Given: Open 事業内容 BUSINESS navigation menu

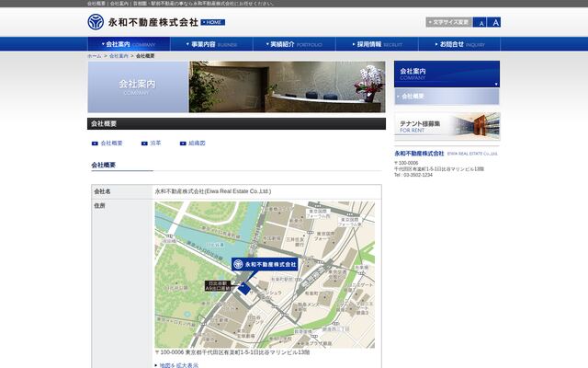Looking at the screenshot, I should (x=212, y=44).
